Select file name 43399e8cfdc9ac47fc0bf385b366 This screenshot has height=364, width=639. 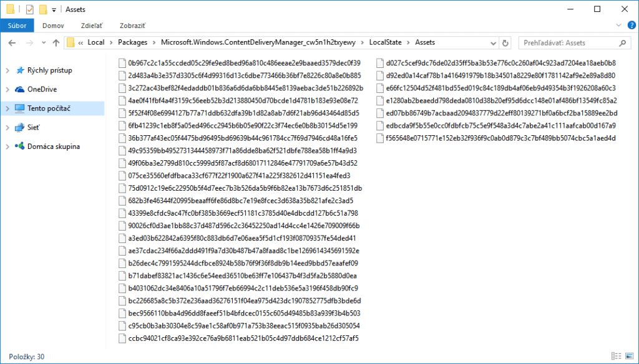[243, 213]
